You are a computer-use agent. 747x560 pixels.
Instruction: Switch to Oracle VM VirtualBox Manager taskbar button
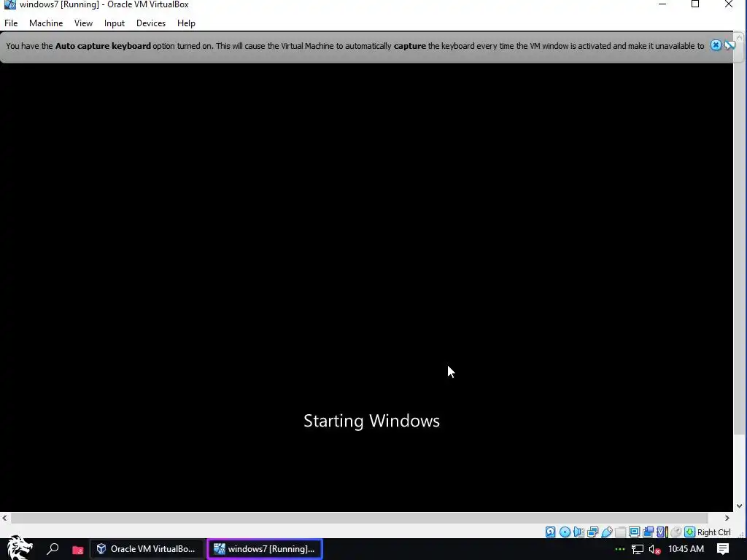(147, 549)
